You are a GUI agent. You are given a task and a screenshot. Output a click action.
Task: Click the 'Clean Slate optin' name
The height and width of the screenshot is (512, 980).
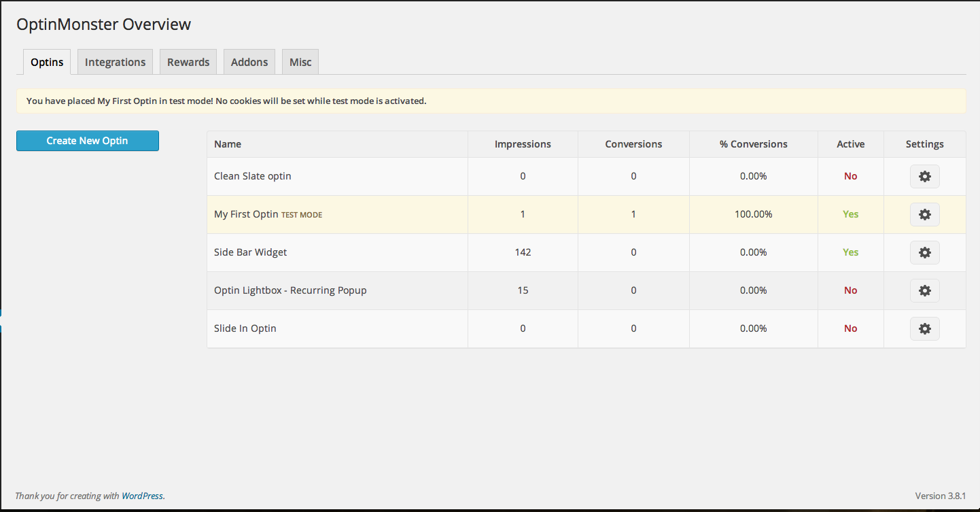point(252,175)
